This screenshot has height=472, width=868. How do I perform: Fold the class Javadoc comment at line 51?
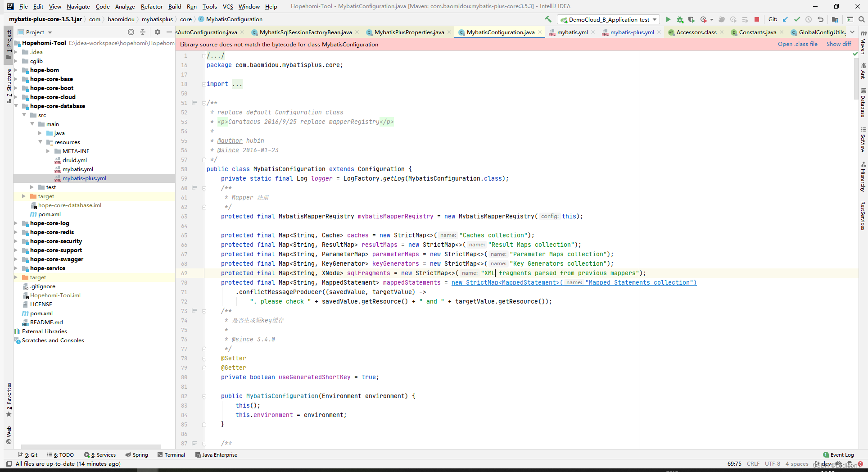(x=204, y=103)
